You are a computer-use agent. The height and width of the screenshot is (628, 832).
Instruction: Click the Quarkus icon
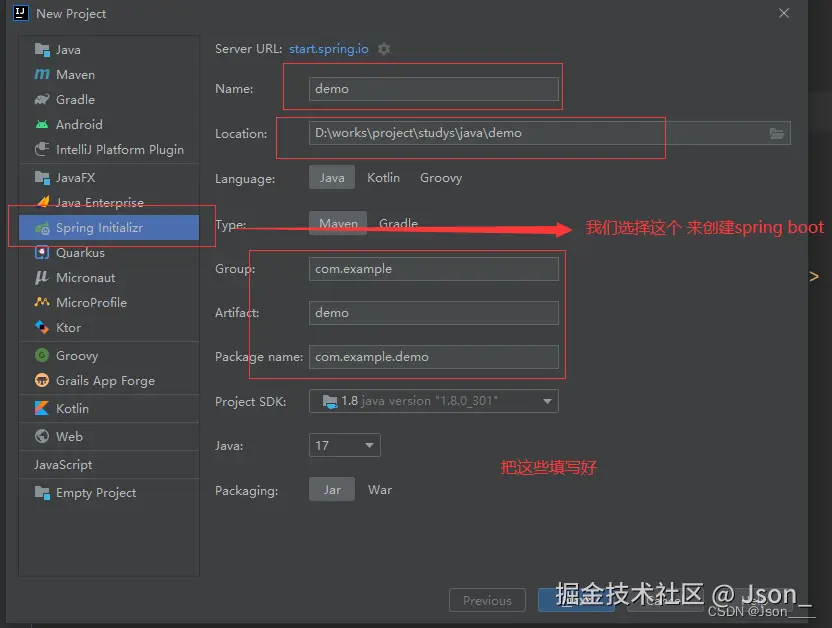[42, 252]
